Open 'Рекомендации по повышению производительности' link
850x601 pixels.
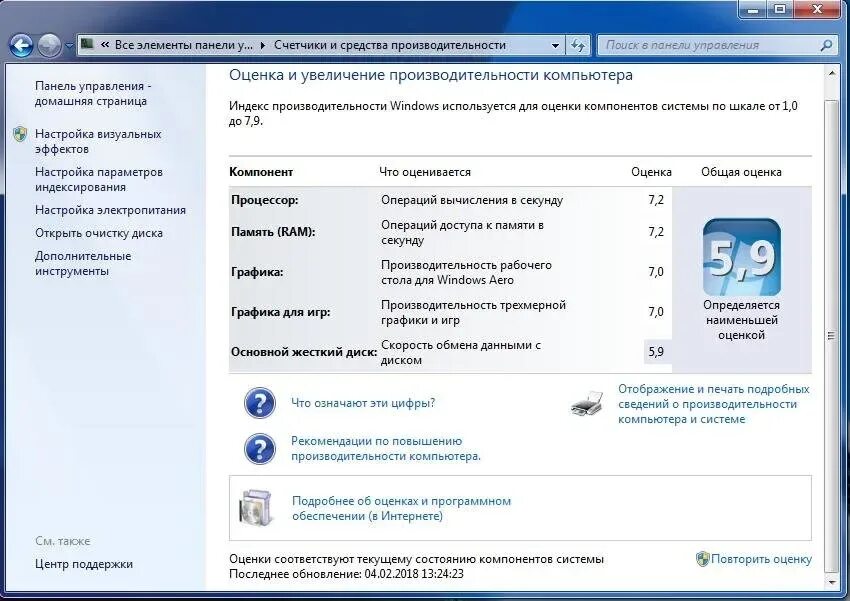(385, 449)
